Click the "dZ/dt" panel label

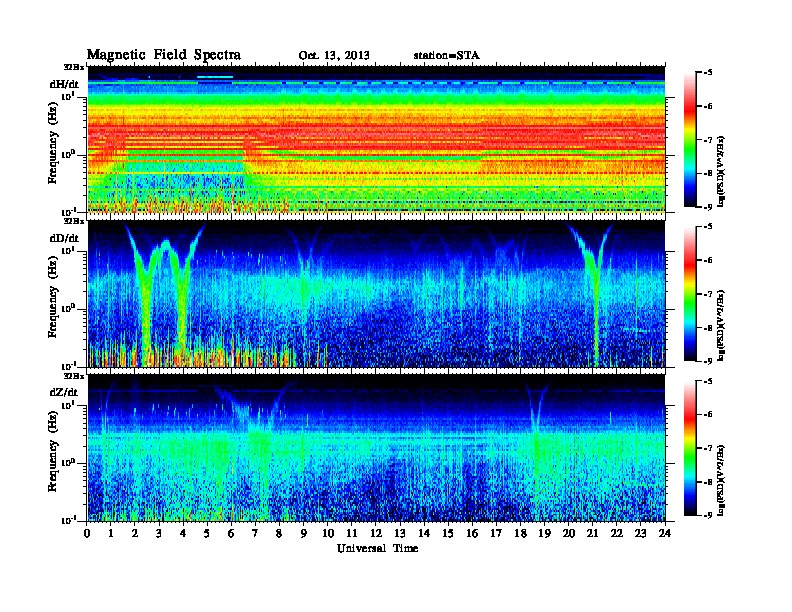64,392
